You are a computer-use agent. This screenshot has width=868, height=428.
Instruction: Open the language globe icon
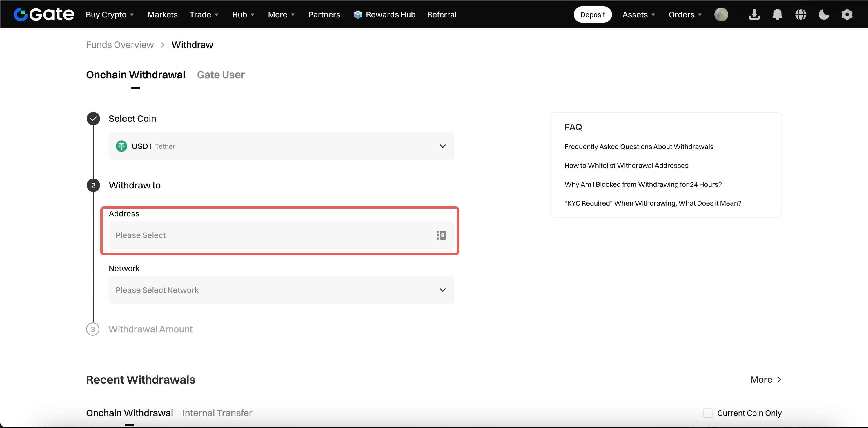[801, 14]
